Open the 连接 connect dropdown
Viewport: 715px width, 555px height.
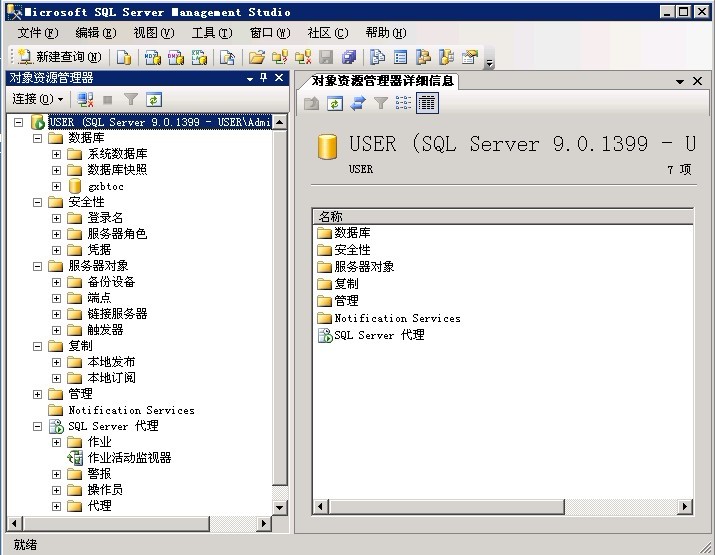(x=38, y=99)
